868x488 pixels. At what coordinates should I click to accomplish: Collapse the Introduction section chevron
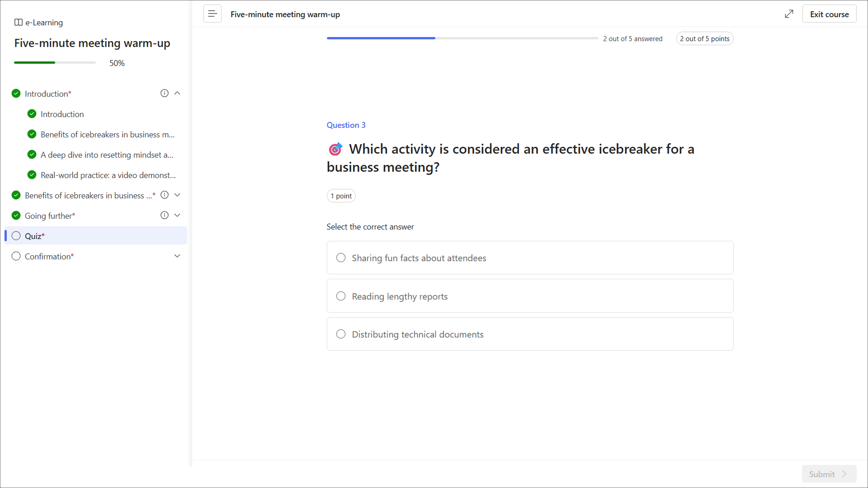[x=177, y=93]
